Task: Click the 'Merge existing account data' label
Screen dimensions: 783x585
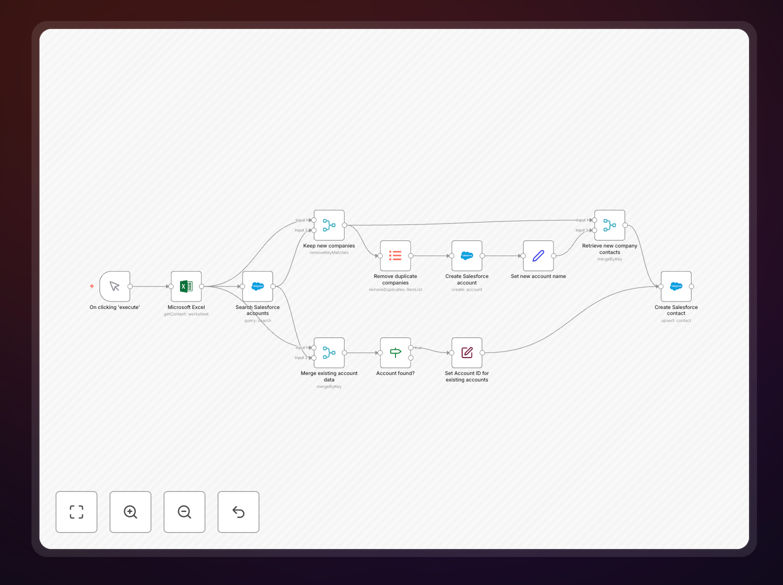Action: point(329,376)
